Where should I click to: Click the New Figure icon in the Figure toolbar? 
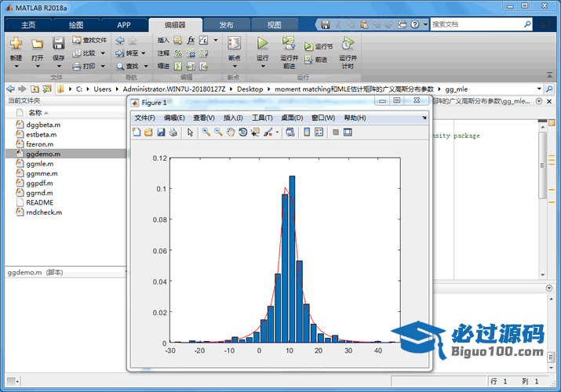click(137, 132)
